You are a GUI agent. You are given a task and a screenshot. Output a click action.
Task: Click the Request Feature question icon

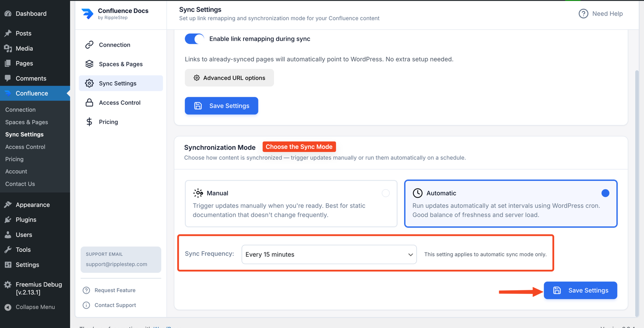(x=86, y=290)
